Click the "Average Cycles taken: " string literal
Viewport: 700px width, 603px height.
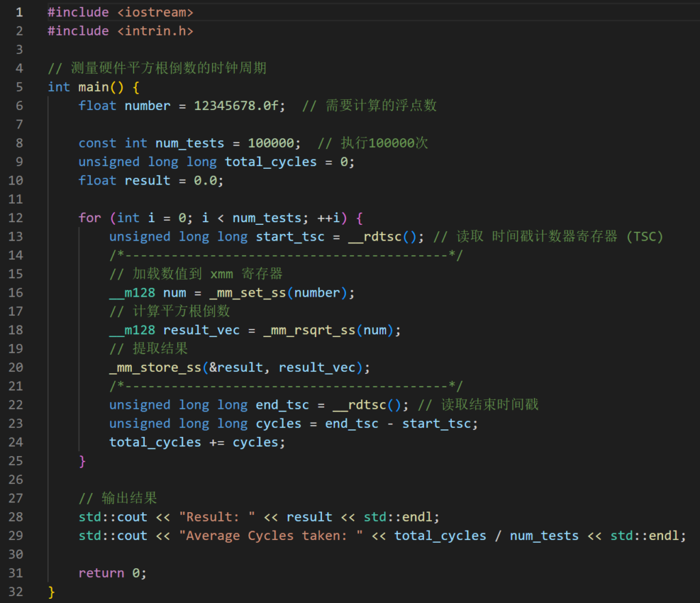271,535
